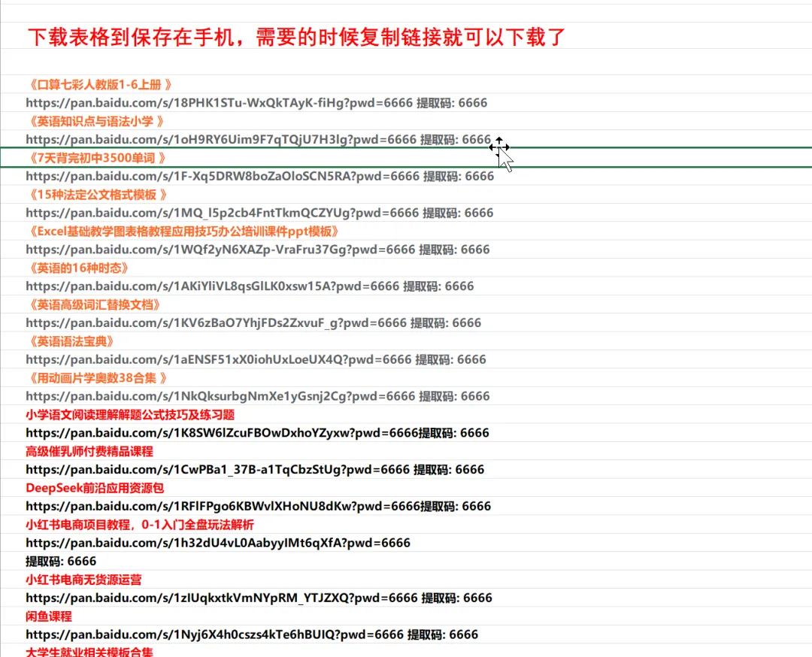Select the title cell 《口算七彩人教版1-6上册》
812x657 pixels.
coord(99,84)
